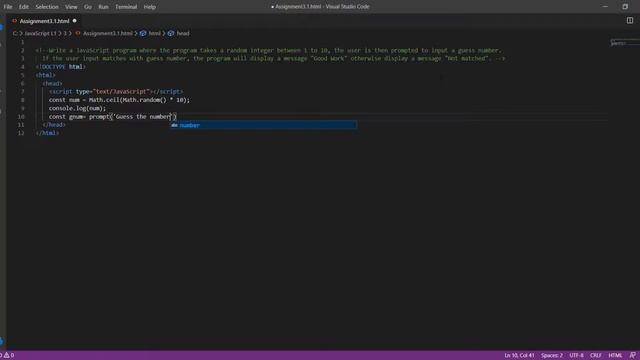This screenshot has width=640, height=360.
Task: Open the JavaScript folder breadcrumb
Action: point(41,33)
